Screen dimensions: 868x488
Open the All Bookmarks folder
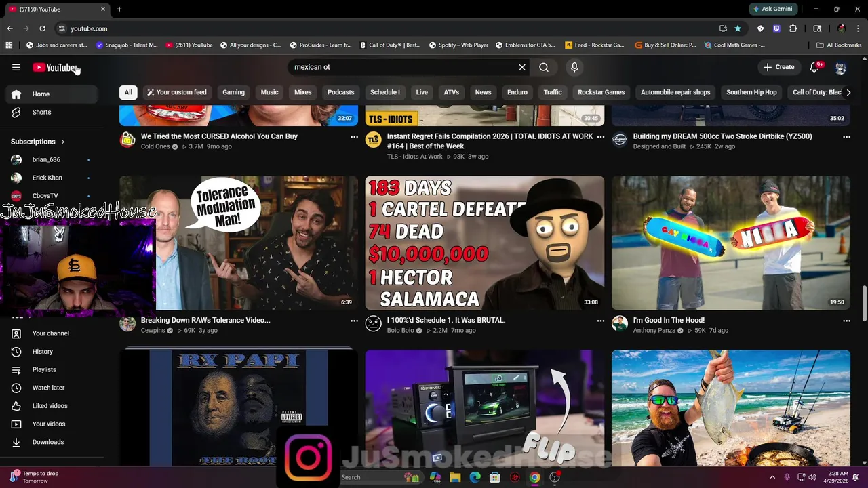point(839,45)
